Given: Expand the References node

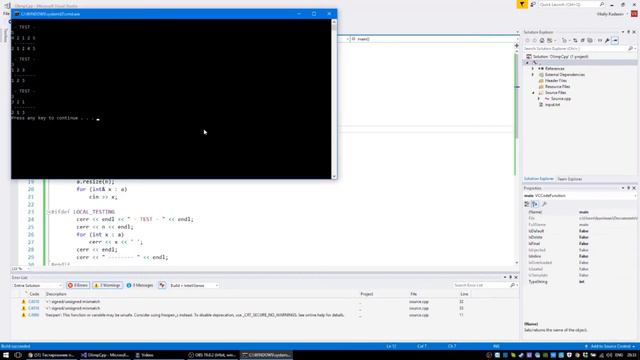Looking at the screenshot, I should [x=533, y=69].
